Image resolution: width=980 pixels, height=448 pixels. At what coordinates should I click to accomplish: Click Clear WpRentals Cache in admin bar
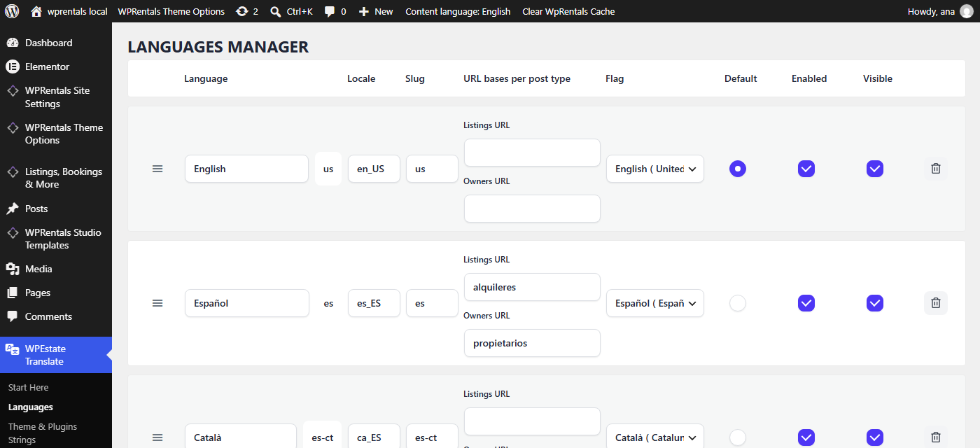568,11
